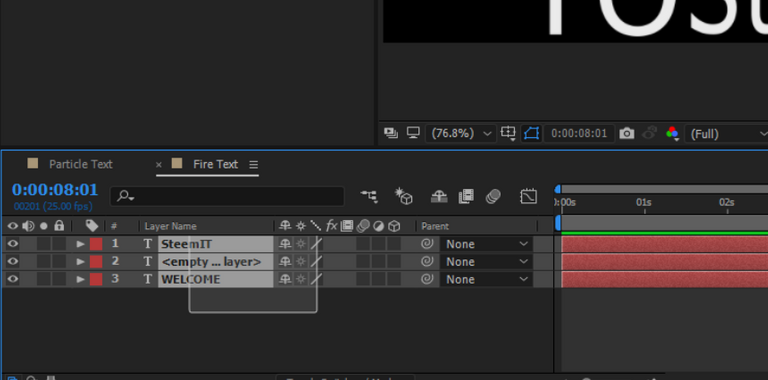Image resolution: width=768 pixels, height=380 pixels.
Task: Select the empty text layer name
Action: 211,261
